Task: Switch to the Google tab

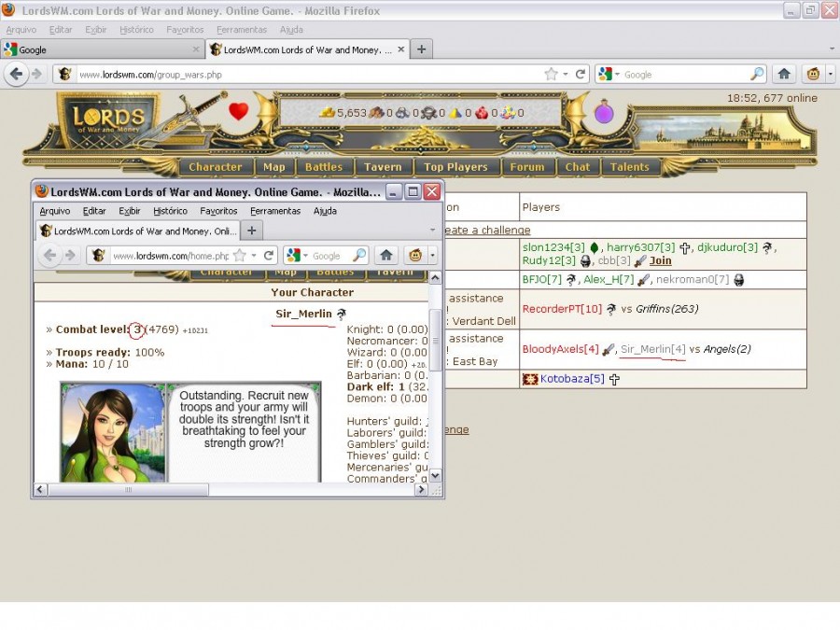Action: 102,49
